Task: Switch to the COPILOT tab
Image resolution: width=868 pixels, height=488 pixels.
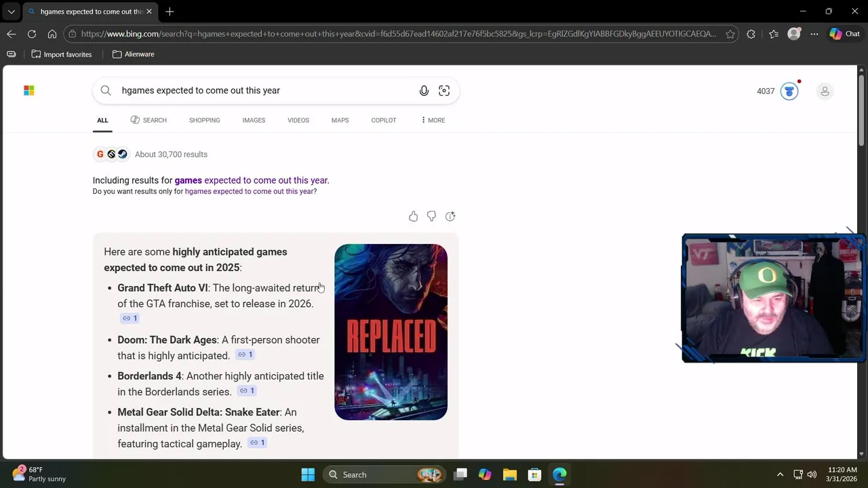Action: pos(384,120)
